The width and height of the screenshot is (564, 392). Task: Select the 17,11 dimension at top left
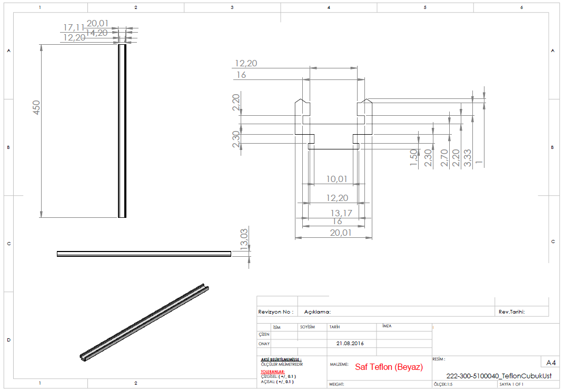tap(73, 27)
